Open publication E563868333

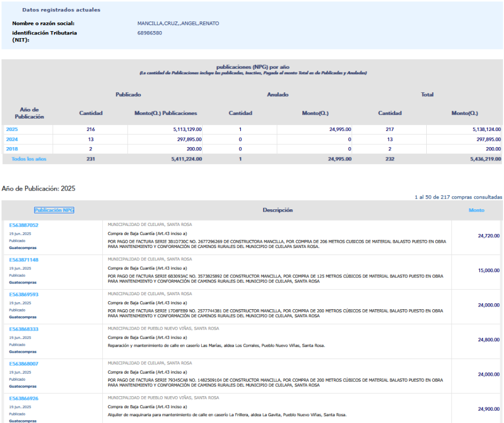click(x=24, y=329)
